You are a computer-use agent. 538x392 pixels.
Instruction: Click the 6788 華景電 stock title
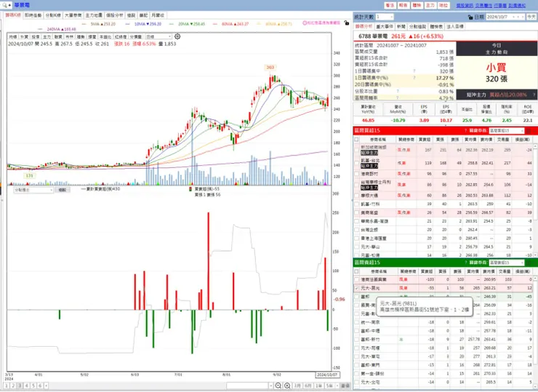pyautogui.click(x=373, y=36)
